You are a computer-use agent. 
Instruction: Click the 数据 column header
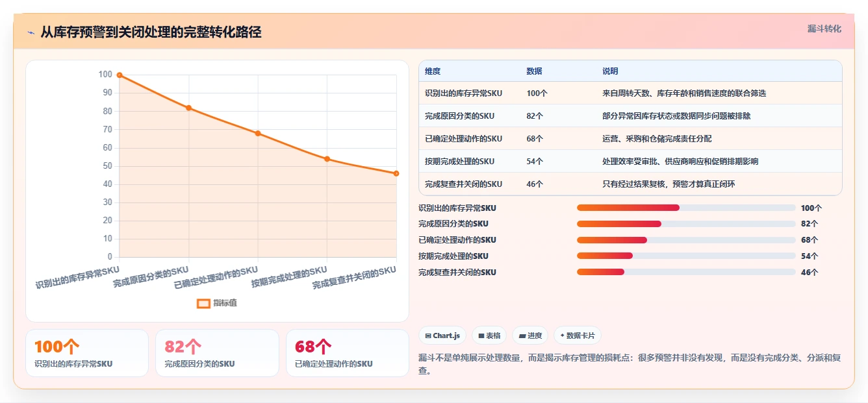(x=535, y=71)
